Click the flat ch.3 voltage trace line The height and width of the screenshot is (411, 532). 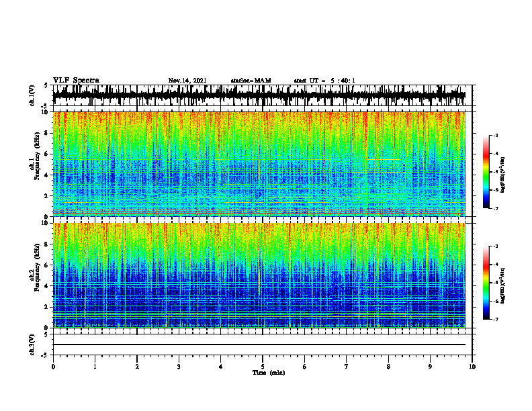coord(259,345)
